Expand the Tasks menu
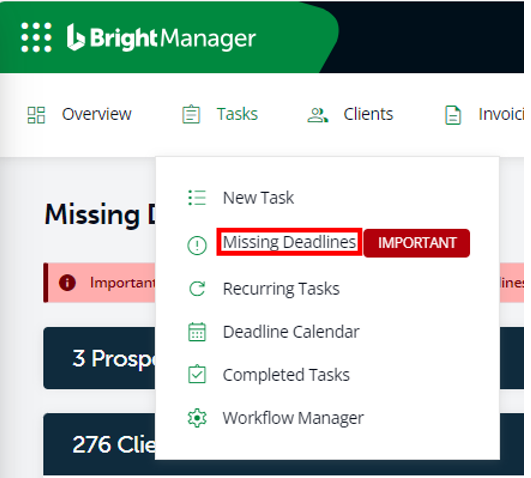The image size is (531, 478). pyautogui.click(x=237, y=114)
